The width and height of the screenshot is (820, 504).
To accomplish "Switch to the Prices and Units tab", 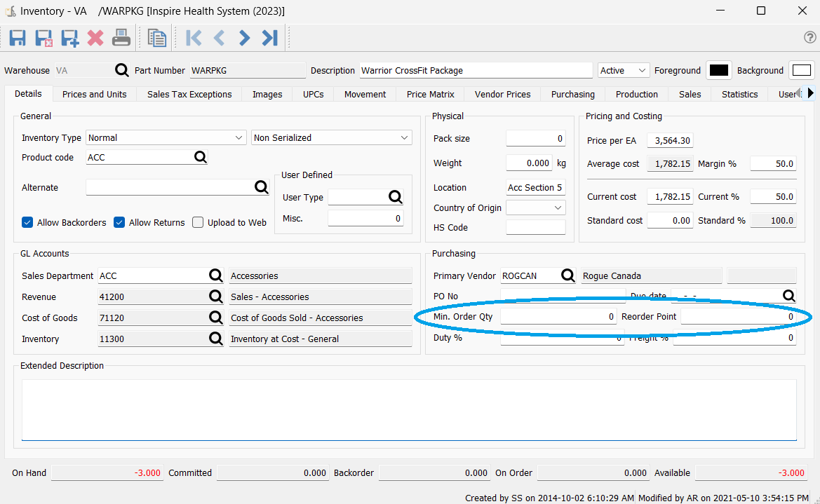I will click(94, 94).
